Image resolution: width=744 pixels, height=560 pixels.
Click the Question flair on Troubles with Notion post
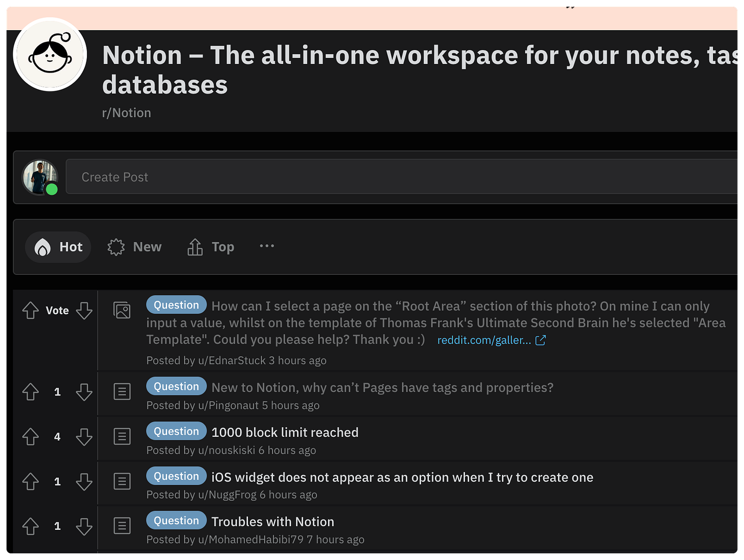(176, 521)
